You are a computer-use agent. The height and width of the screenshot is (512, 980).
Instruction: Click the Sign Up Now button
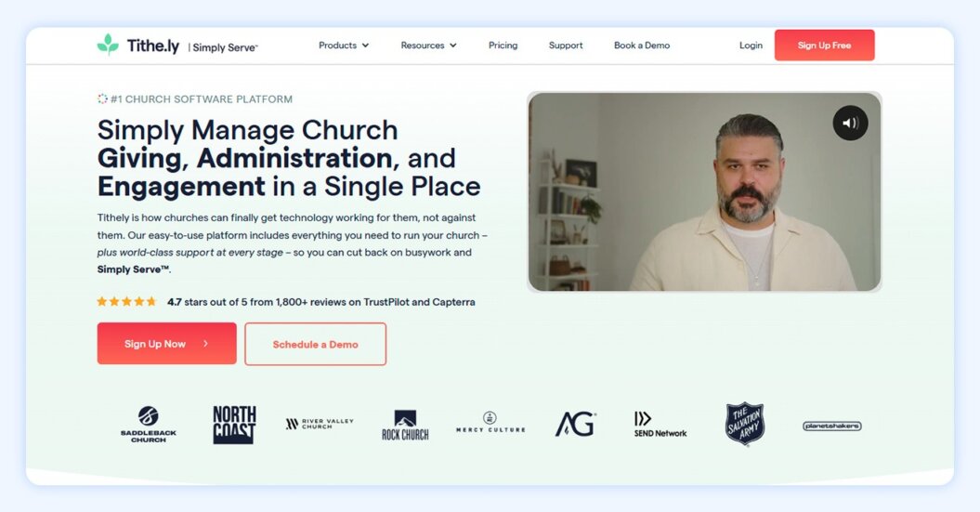point(167,343)
